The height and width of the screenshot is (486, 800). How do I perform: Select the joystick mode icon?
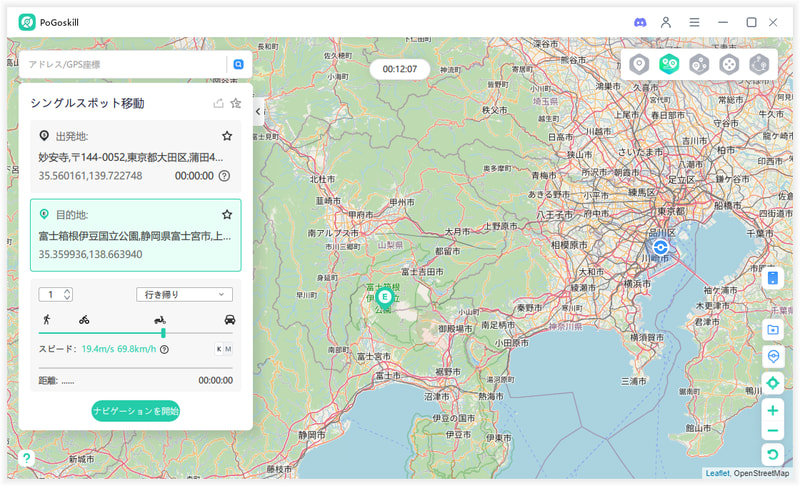click(x=729, y=65)
